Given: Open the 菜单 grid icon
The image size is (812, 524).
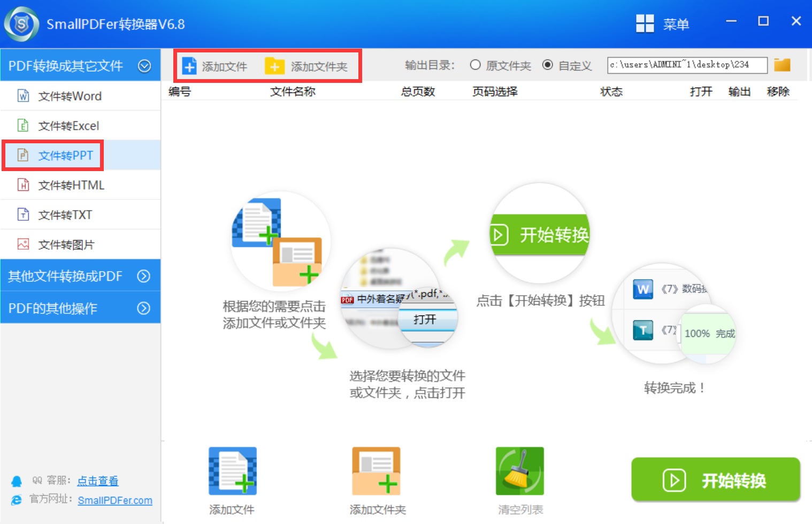Looking at the screenshot, I should [645, 24].
